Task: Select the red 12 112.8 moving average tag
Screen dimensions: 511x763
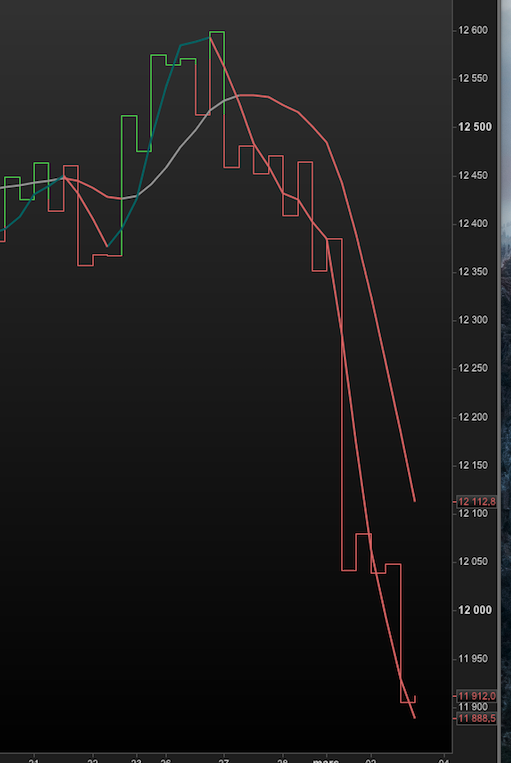Action: click(x=476, y=502)
